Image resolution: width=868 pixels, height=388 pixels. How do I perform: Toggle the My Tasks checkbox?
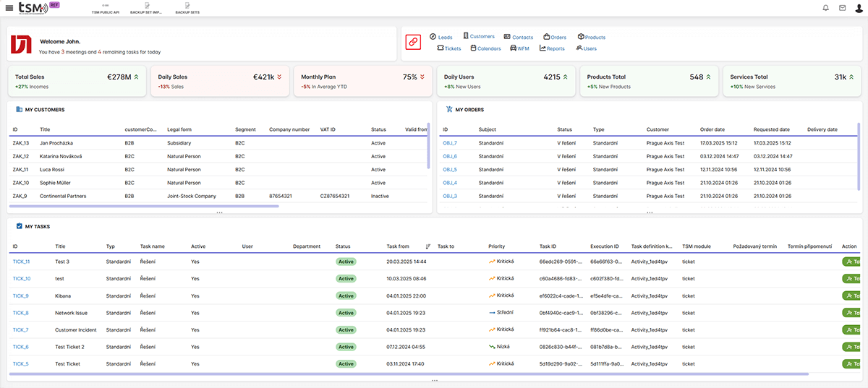pyautogui.click(x=20, y=226)
